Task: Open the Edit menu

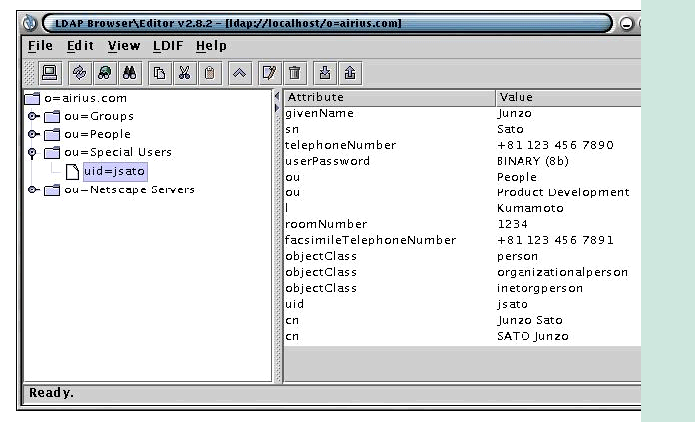Action: click(80, 46)
